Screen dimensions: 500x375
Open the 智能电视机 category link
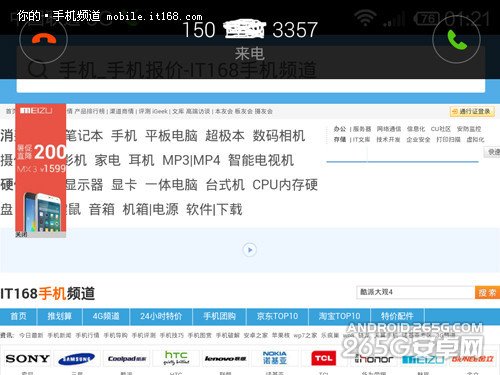261,160
